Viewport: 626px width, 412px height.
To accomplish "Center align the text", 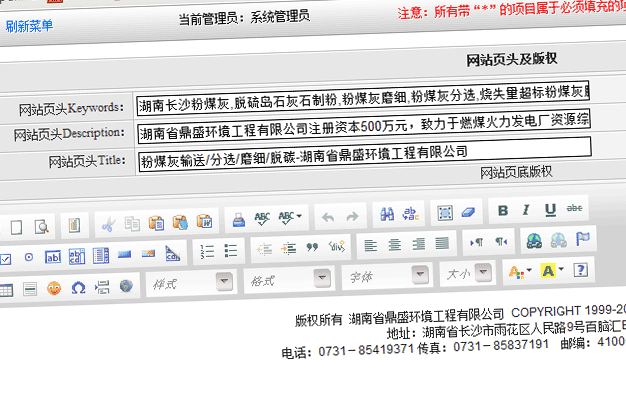I will tap(394, 245).
